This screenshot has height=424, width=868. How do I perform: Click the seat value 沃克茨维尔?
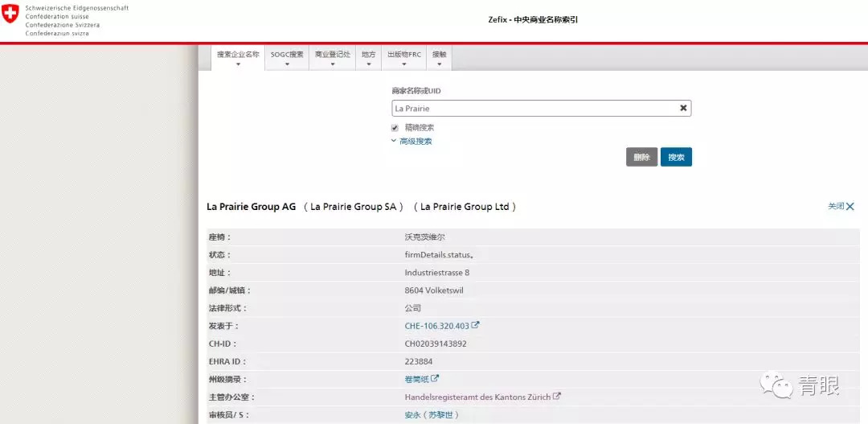click(x=424, y=237)
